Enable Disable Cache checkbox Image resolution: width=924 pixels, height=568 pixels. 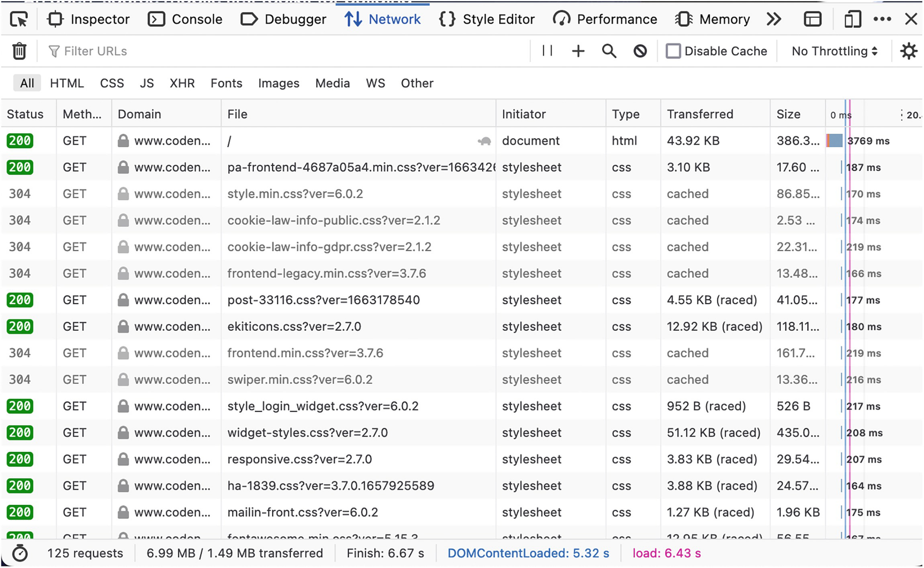pyautogui.click(x=673, y=51)
